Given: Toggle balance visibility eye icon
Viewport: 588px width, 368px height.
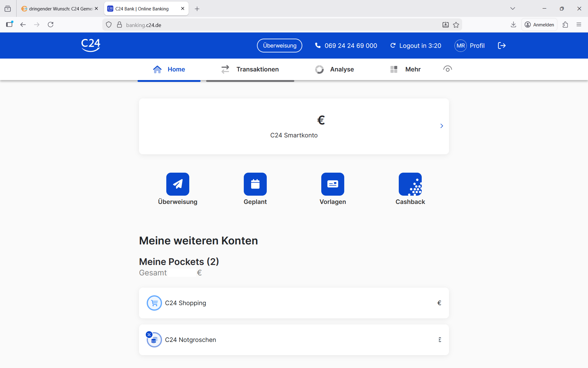Looking at the screenshot, I should [447, 69].
